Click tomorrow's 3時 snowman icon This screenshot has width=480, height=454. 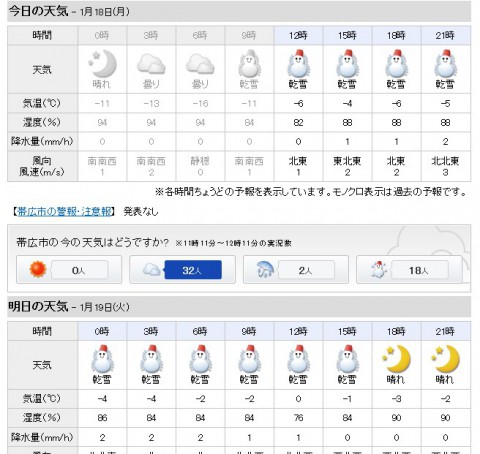coord(151,359)
